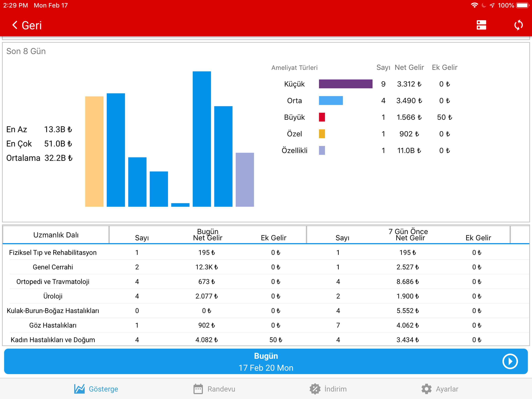
Task: Open the Randevu tab
Action: coord(214,389)
